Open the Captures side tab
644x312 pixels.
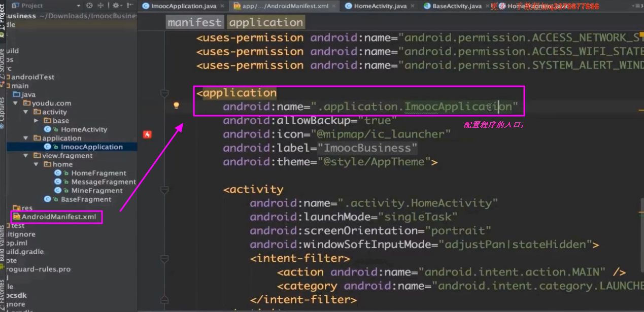click(3, 109)
